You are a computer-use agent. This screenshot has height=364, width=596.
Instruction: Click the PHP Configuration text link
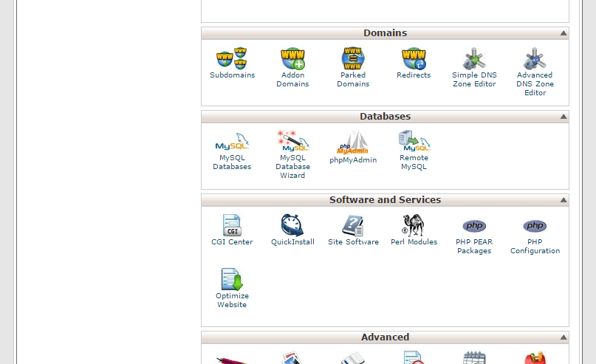[x=535, y=247]
